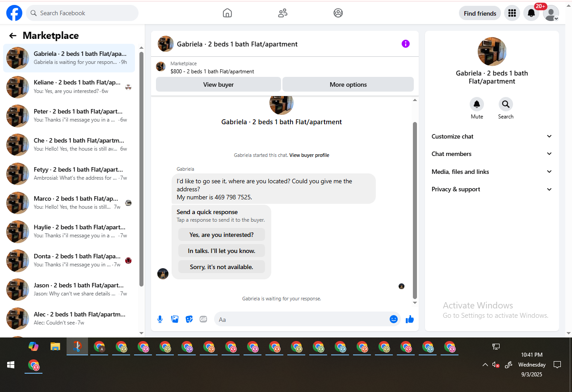Click the Find friends button
Screen dimensions: 572x392
[x=480, y=13]
